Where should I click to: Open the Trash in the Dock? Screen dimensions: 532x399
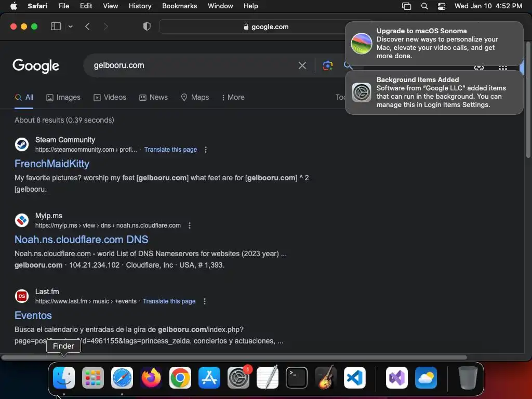click(x=468, y=377)
